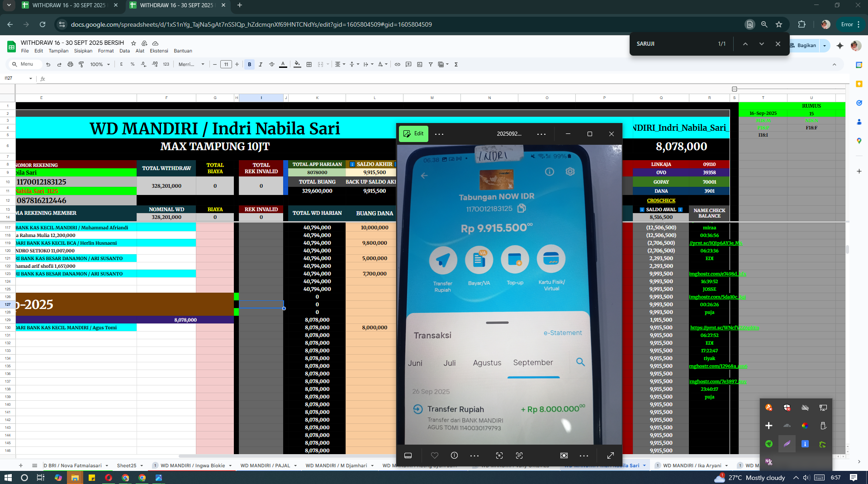Open the Borders tool
Screen dimensions: 868x484
(309, 64)
